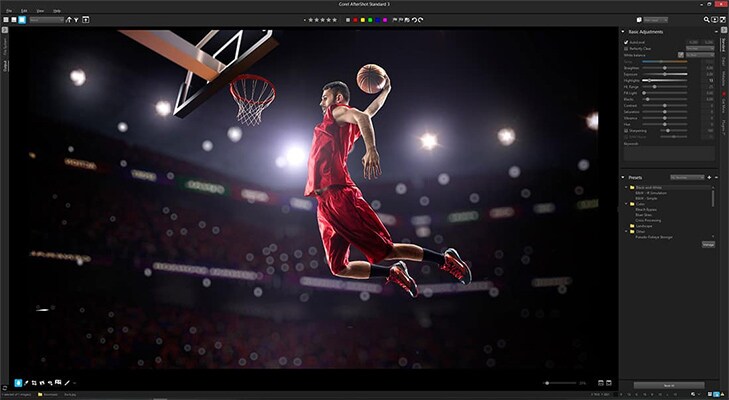This screenshot has width=729, height=400.
Task: Click the copy settings icon beside Main Layer
Action: click(x=639, y=20)
